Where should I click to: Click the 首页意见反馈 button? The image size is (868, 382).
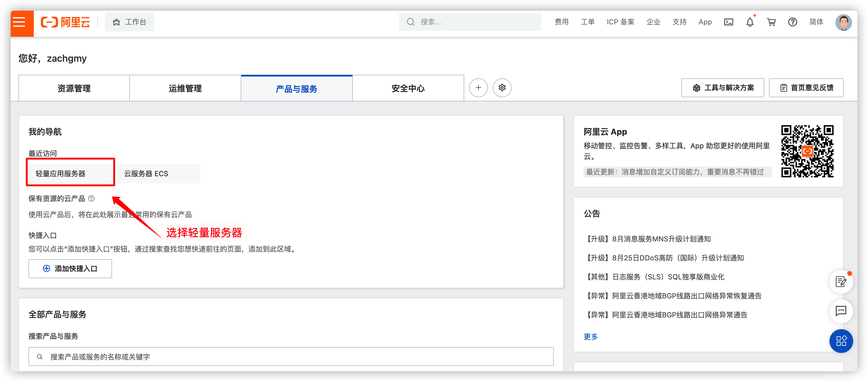pyautogui.click(x=806, y=88)
